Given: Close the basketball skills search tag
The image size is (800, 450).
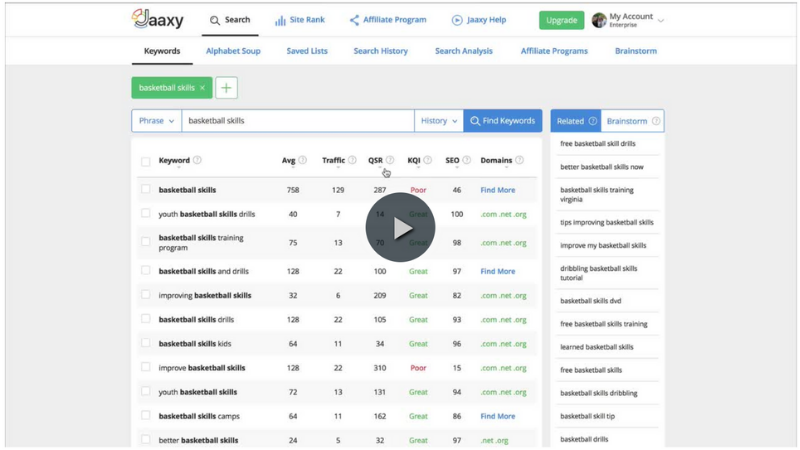Looking at the screenshot, I should 202,88.
